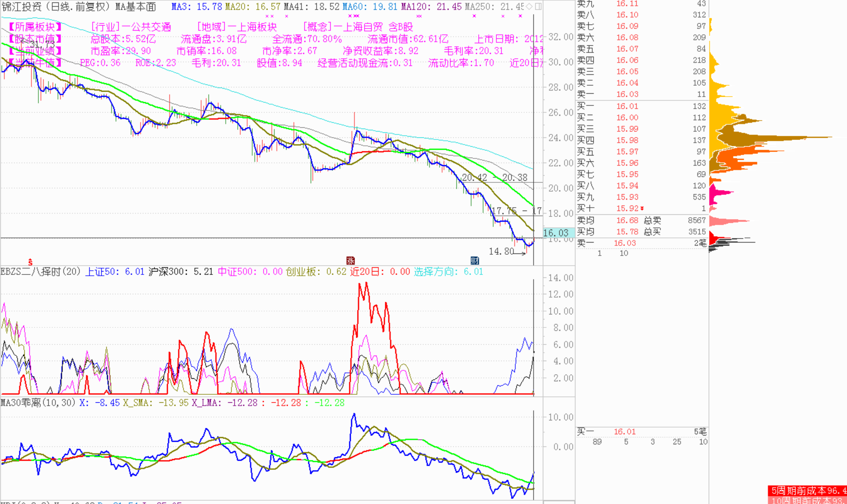Click the 20.42 - 20.38 gap price label

495,177
